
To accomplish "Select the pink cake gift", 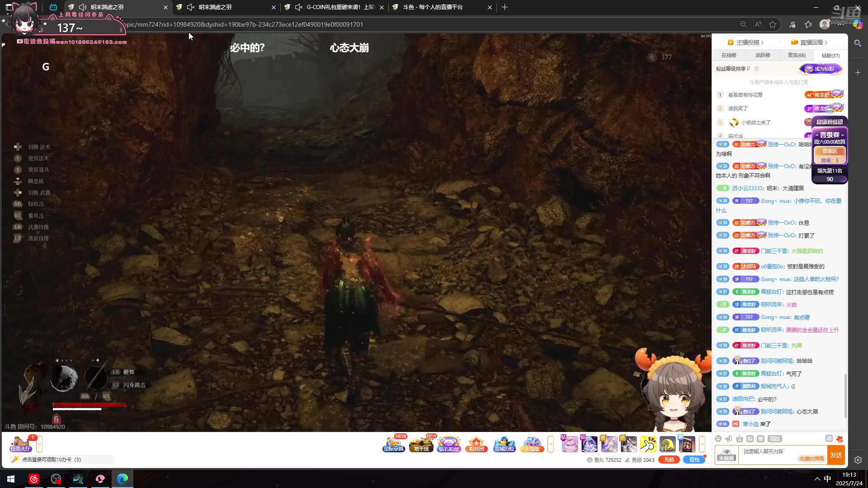I will (x=570, y=444).
